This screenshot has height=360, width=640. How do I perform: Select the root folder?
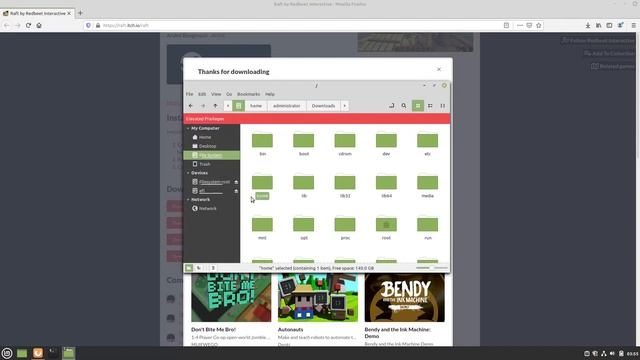pos(386,228)
